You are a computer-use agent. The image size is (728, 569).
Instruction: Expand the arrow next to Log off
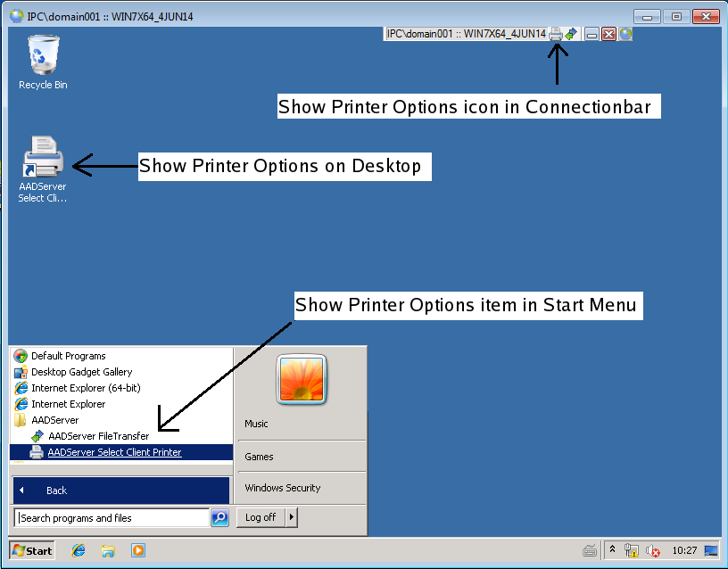292,517
